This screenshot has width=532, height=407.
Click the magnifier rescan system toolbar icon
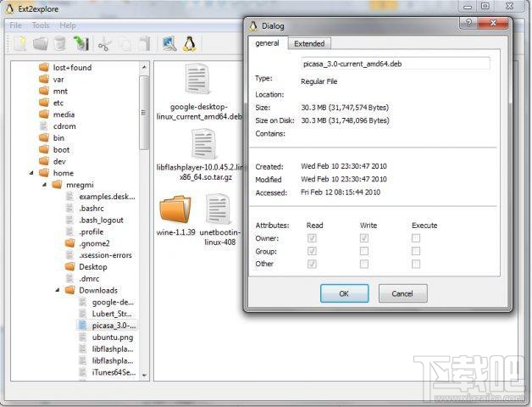click(169, 44)
